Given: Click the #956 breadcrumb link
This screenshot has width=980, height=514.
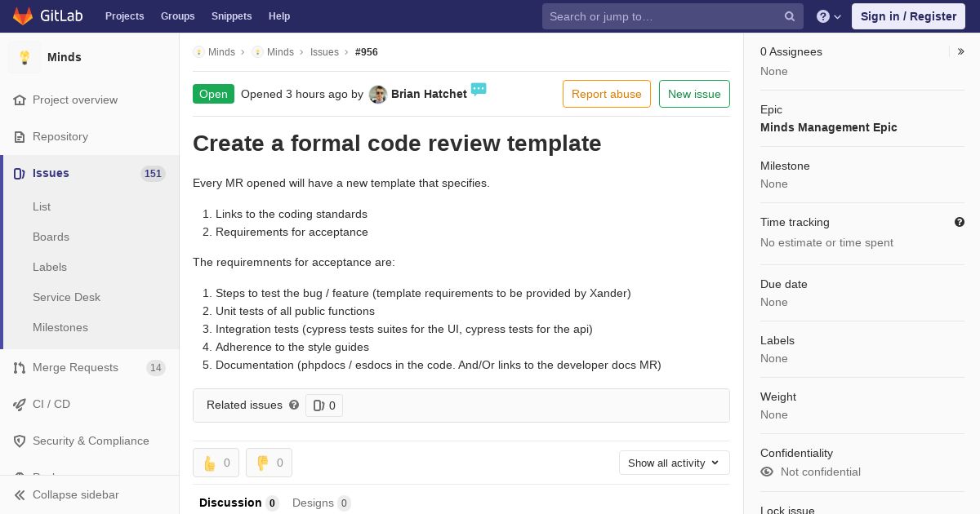Looking at the screenshot, I should pyautogui.click(x=367, y=51).
